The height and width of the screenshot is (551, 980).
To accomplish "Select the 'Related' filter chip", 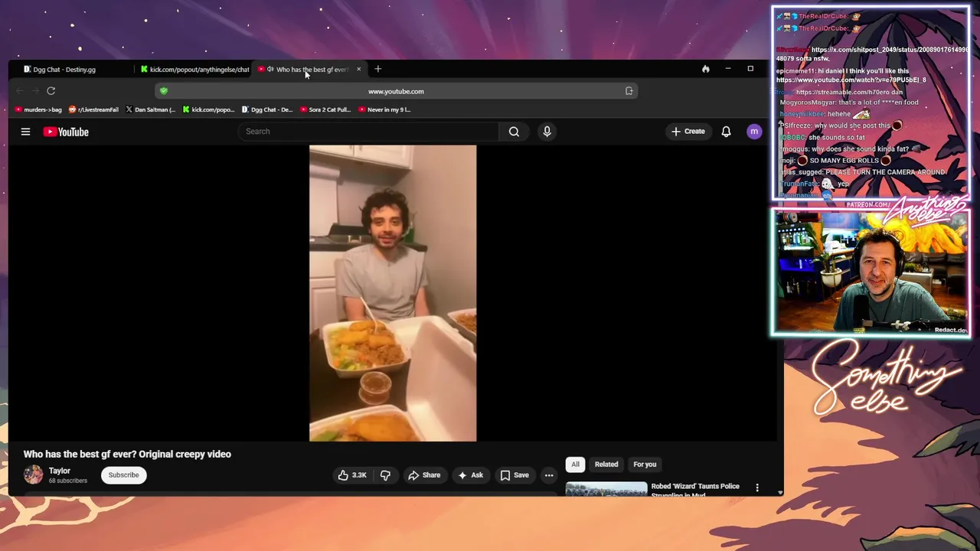I will [606, 464].
